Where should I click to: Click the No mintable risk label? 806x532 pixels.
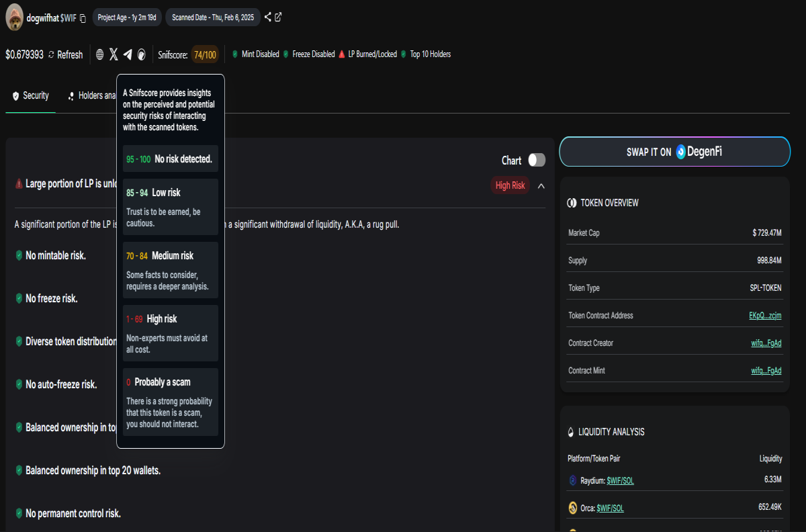click(x=56, y=256)
